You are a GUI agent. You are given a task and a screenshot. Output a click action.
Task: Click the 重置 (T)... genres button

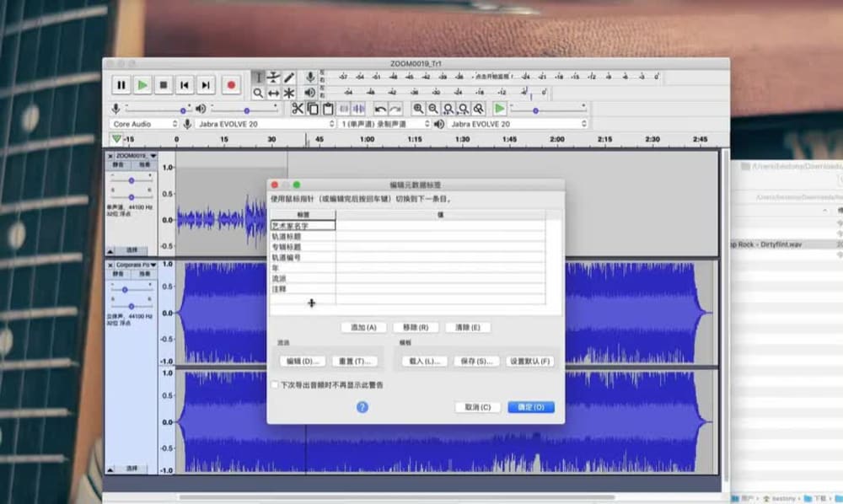tap(355, 361)
